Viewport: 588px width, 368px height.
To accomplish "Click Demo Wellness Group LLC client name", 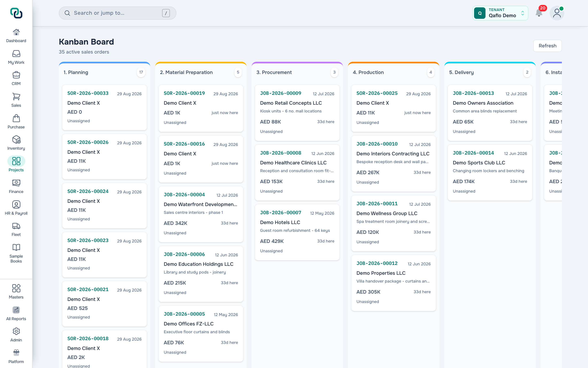I will (387, 213).
